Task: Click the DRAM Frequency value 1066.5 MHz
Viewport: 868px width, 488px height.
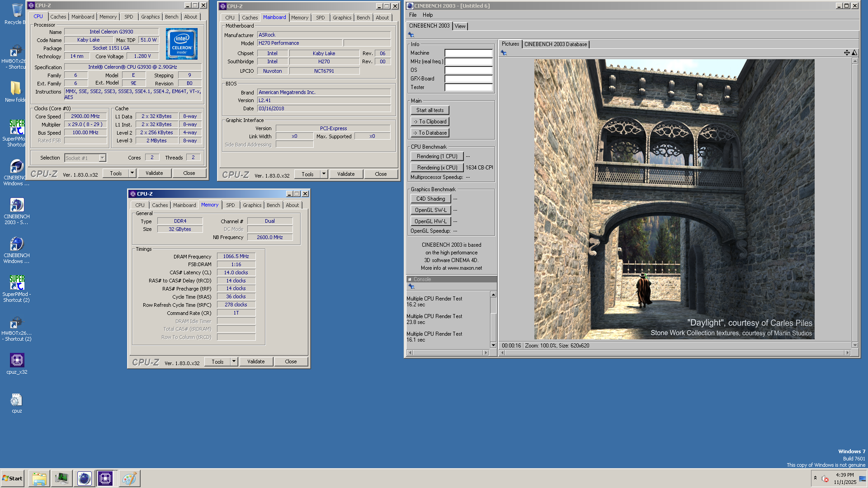Action: point(236,257)
